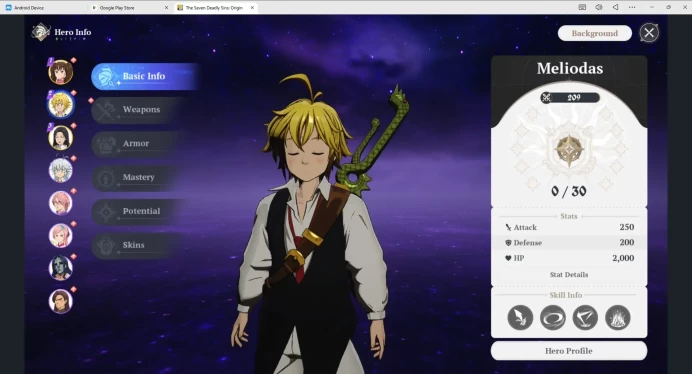This screenshot has height=374, width=692.
Task: Click the Attack stat row
Action: (x=569, y=227)
